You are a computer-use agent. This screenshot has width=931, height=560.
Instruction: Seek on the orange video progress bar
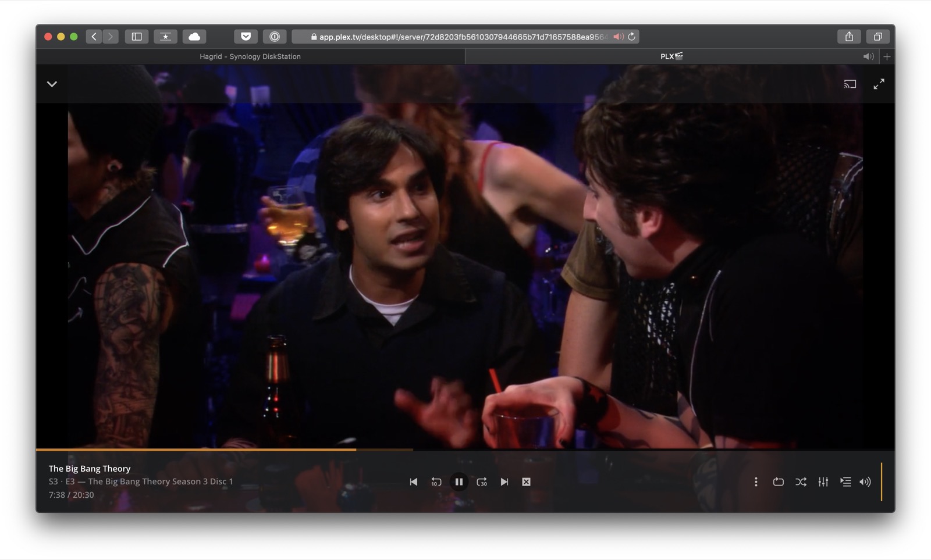click(x=465, y=450)
